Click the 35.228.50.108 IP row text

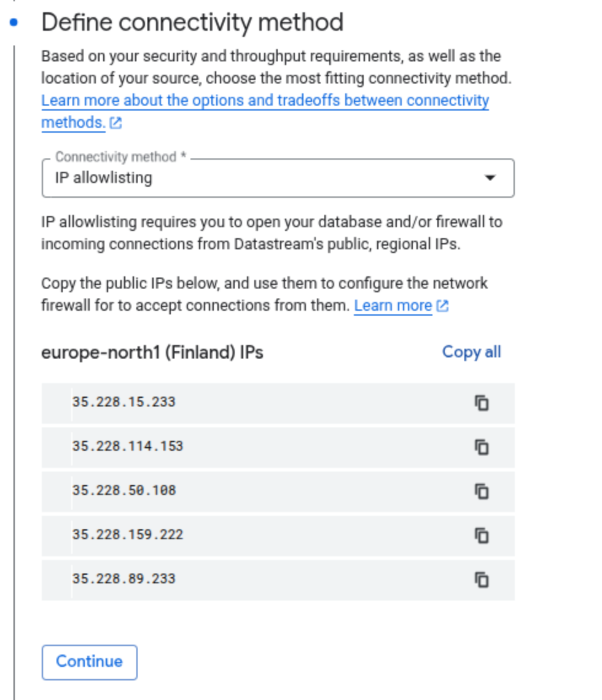click(124, 490)
